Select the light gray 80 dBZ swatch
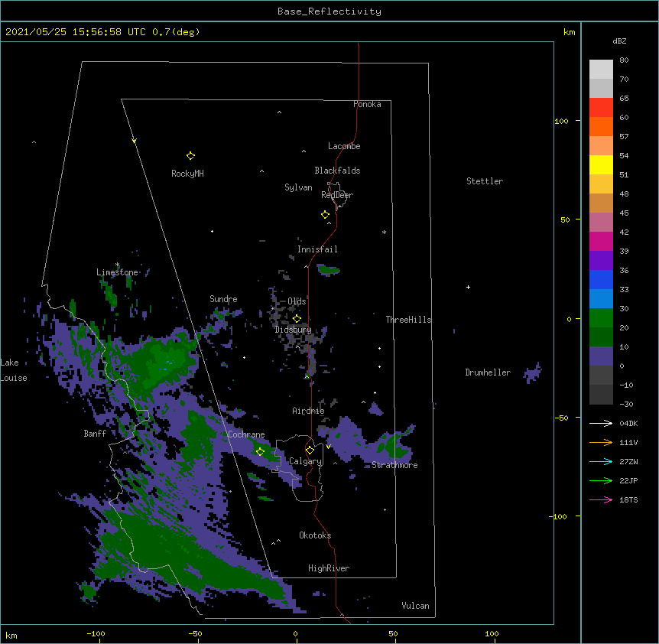659x644 pixels. point(601,70)
